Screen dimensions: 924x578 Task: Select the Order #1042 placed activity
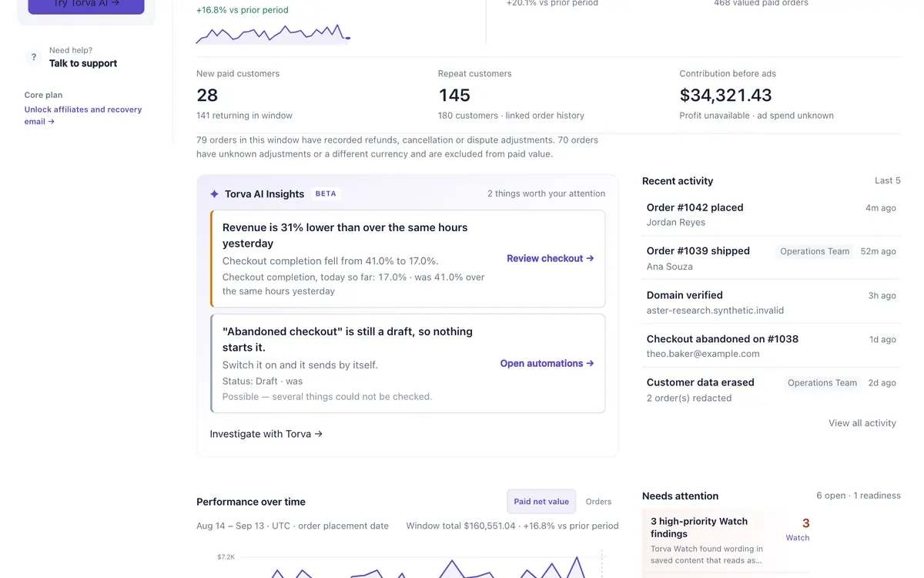coord(772,214)
